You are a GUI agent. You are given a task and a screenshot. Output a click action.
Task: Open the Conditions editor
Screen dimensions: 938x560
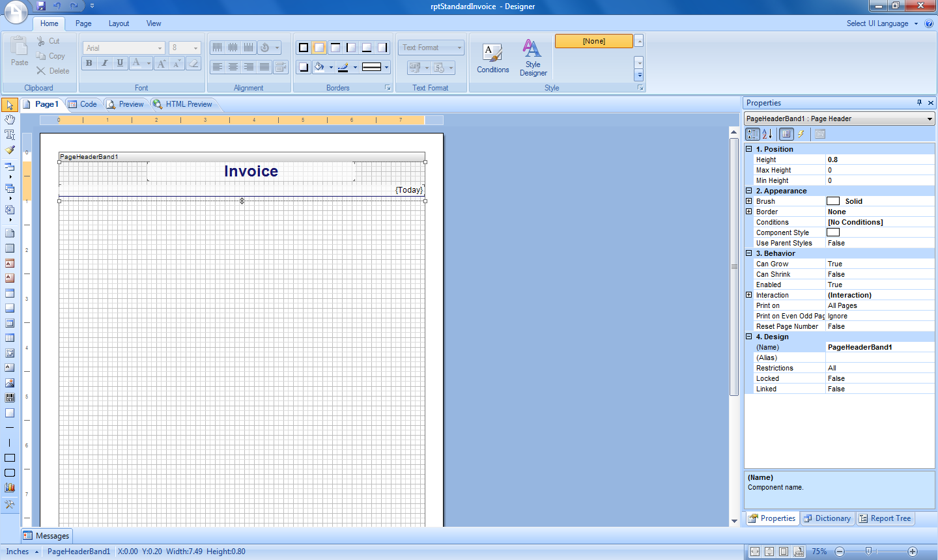(492, 58)
